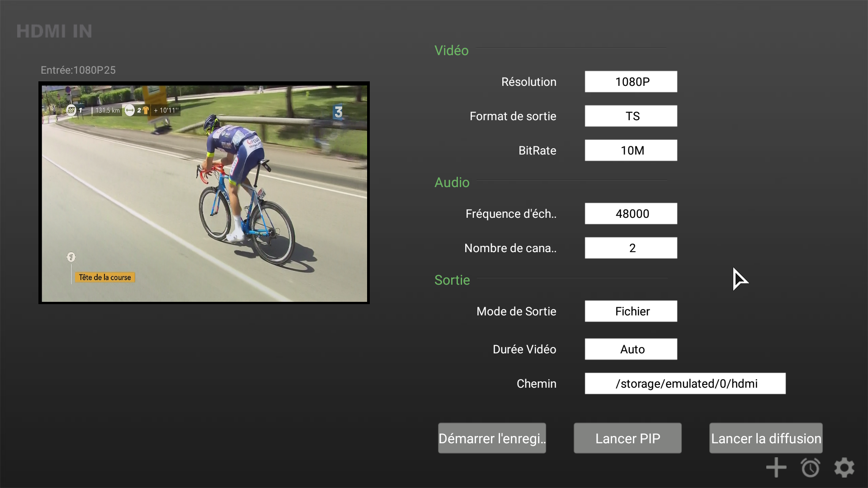
Task: Click the Audio section header
Action: (x=452, y=183)
